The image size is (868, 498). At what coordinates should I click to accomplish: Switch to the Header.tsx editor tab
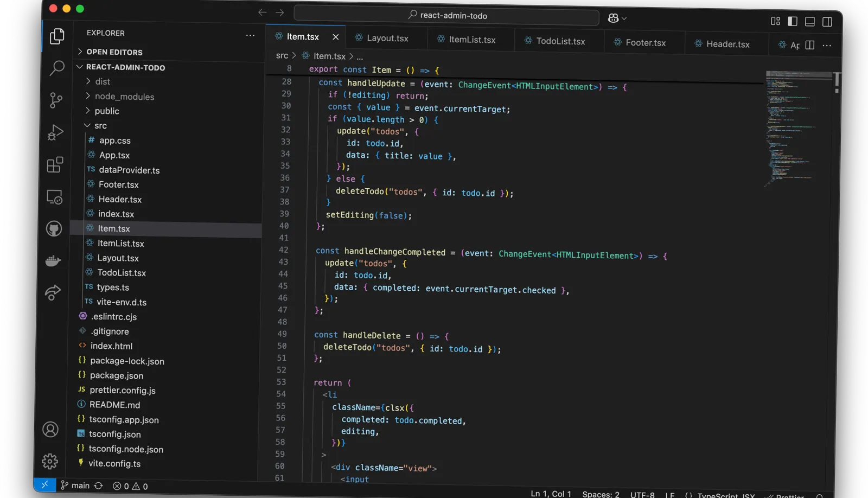(727, 44)
